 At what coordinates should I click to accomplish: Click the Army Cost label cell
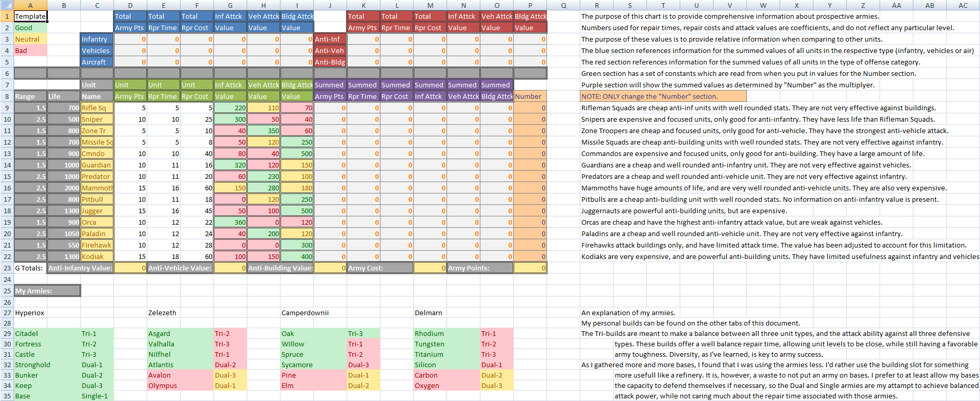pyautogui.click(x=380, y=268)
